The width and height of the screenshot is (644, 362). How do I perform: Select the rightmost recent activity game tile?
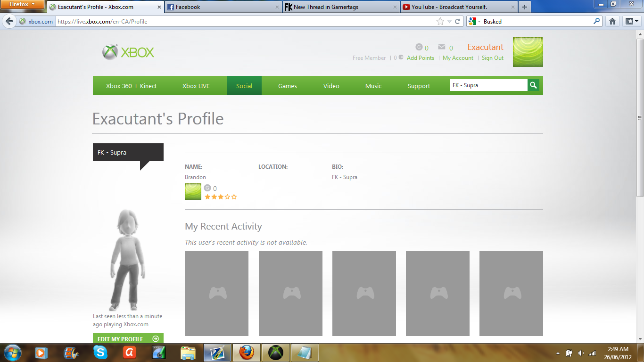(511, 293)
